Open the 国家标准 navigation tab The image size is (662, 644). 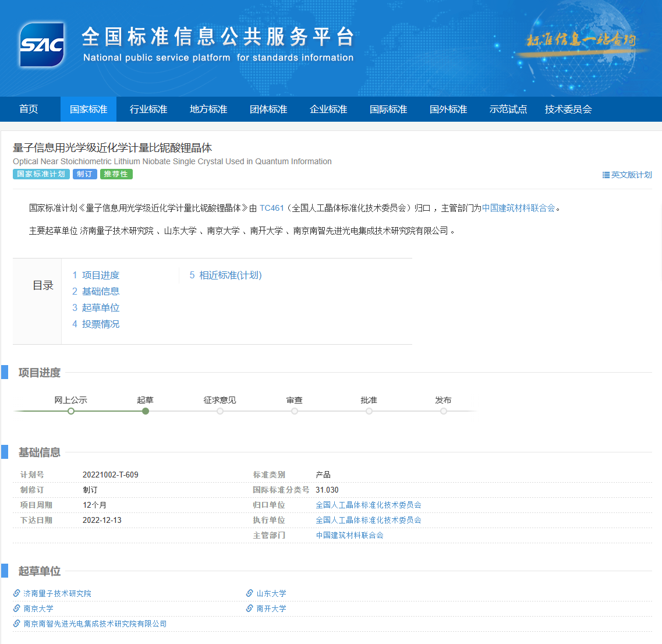88,109
